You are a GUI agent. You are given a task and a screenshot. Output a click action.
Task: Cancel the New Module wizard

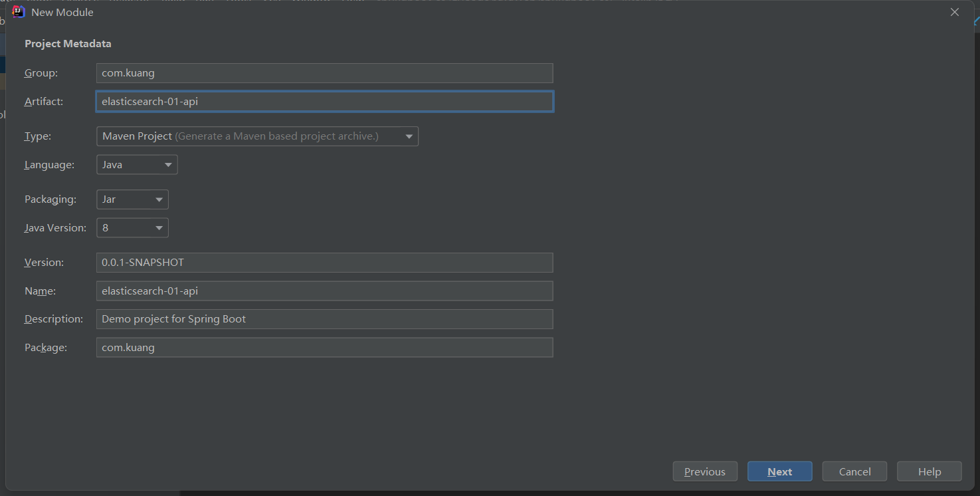pyautogui.click(x=854, y=471)
